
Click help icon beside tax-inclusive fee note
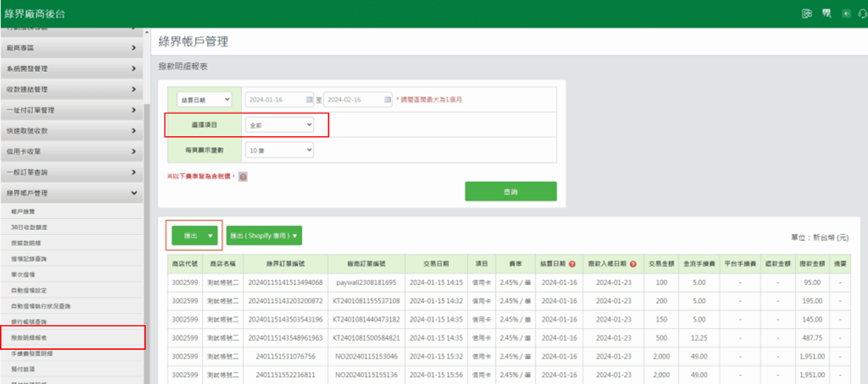point(243,177)
